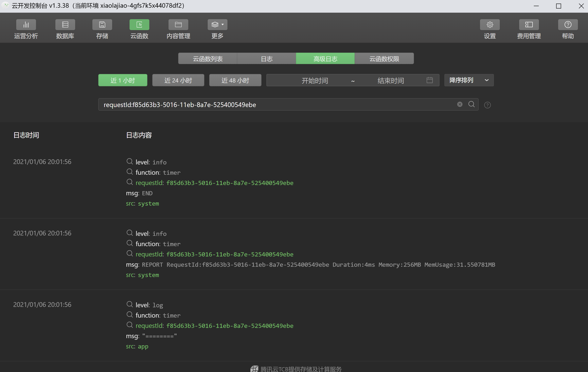Expand the 降序排列 sort dropdown
The width and height of the screenshot is (588, 372).
click(x=469, y=80)
